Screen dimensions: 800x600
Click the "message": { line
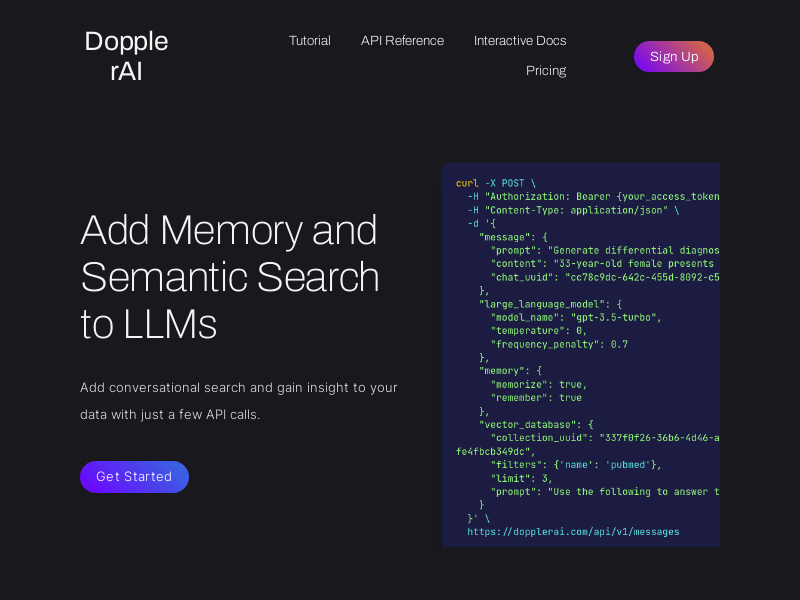[x=513, y=237]
